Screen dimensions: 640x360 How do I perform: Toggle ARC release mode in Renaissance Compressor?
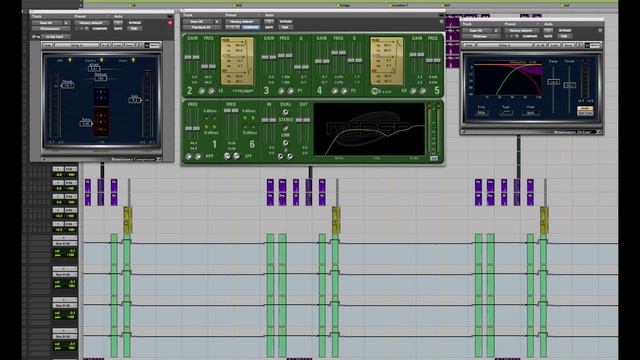(70, 60)
